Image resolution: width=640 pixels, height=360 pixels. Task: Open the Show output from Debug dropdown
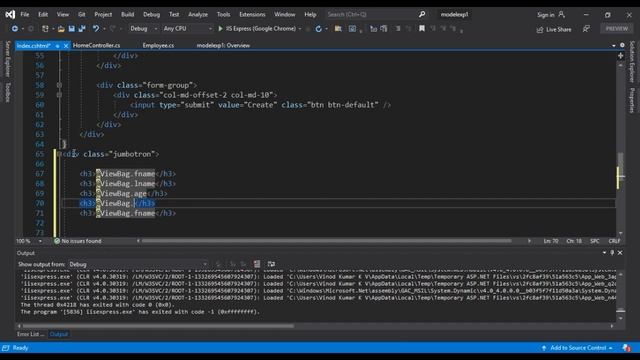click(138, 264)
